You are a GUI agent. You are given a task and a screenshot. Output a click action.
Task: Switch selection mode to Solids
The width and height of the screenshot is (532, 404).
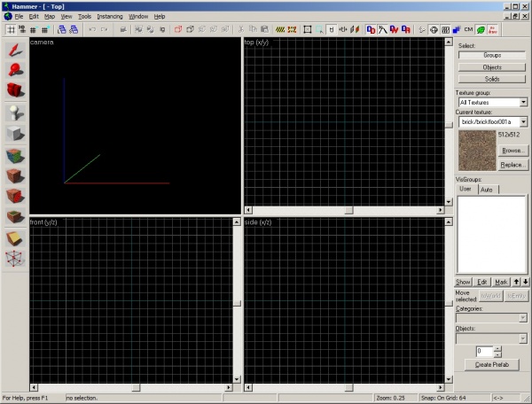click(x=491, y=79)
